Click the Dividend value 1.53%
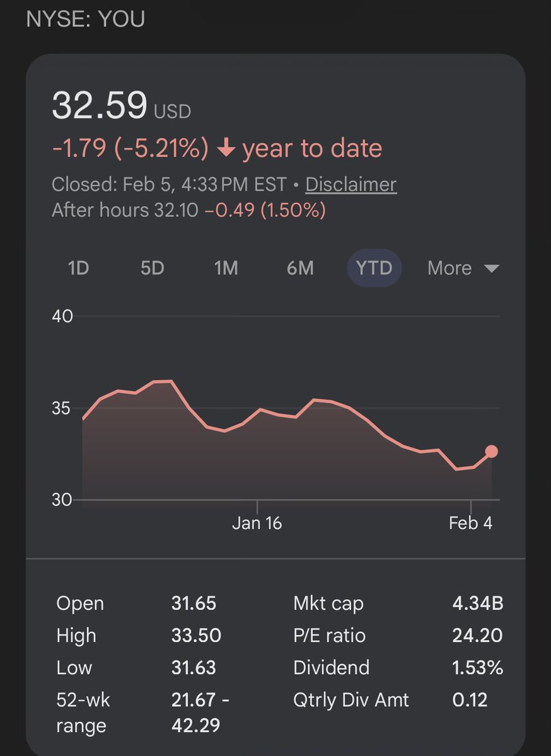 pyautogui.click(x=478, y=667)
